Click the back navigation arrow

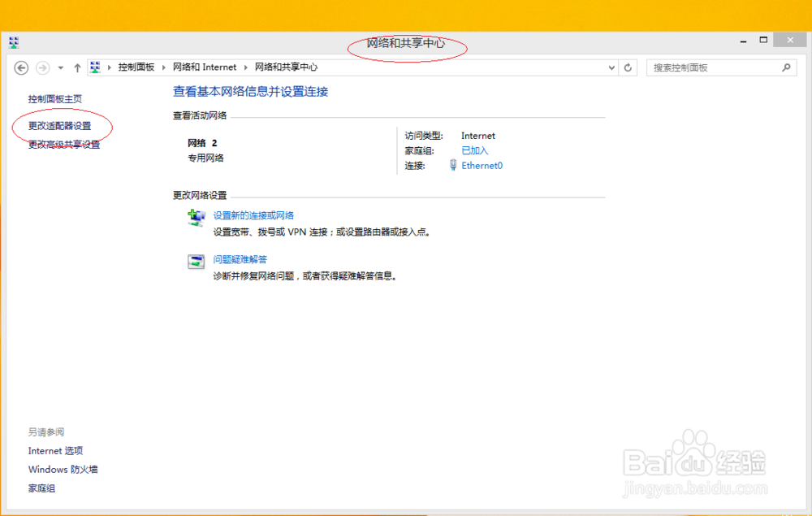(x=21, y=67)
